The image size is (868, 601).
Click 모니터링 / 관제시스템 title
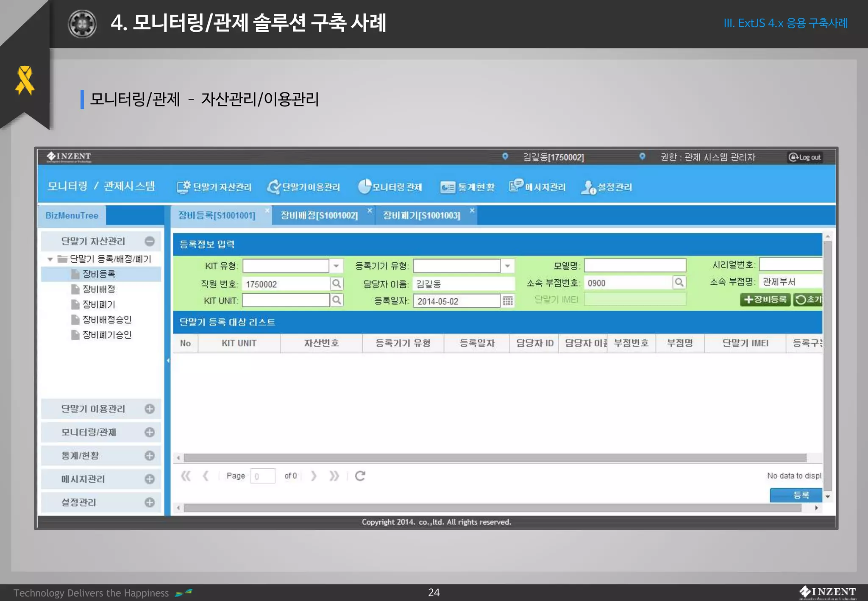tap(101, 186)
